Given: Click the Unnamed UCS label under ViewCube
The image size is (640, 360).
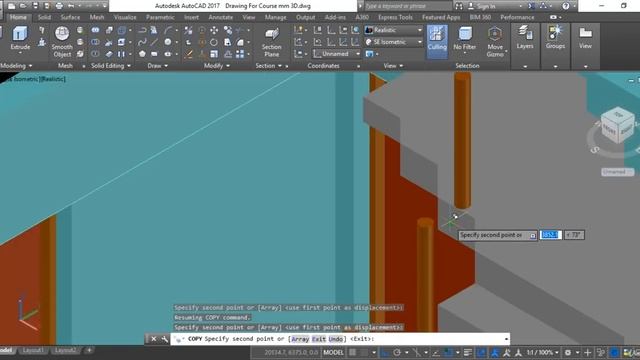Looking at the screenshot, I should tap(617, 172).
